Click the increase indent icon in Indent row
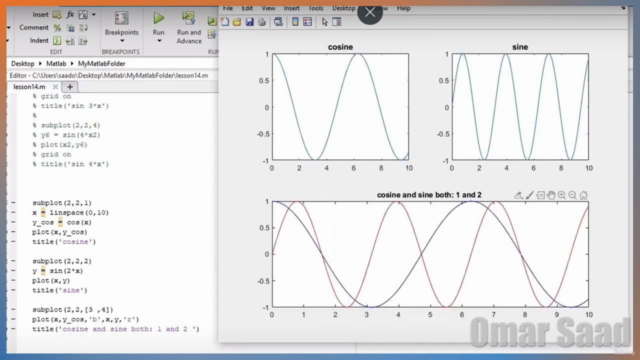Screen dimensions: 640x360 click(x=70, y=41)
